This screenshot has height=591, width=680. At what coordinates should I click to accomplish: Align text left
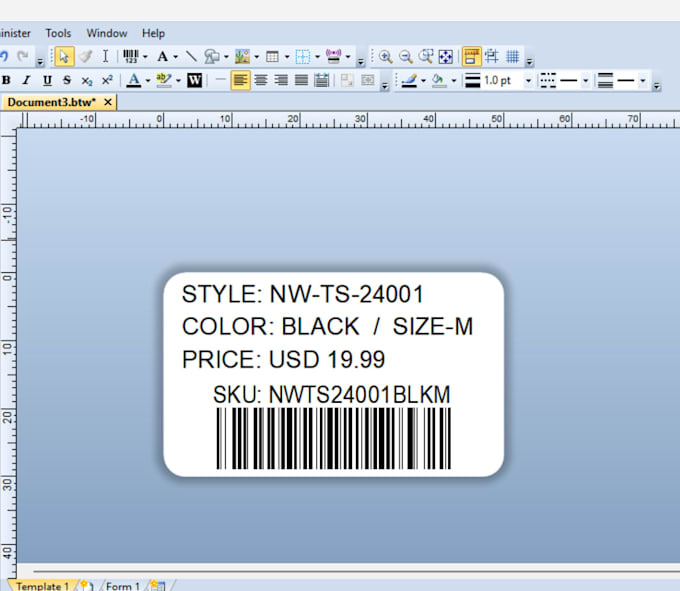tap(240, 80)
